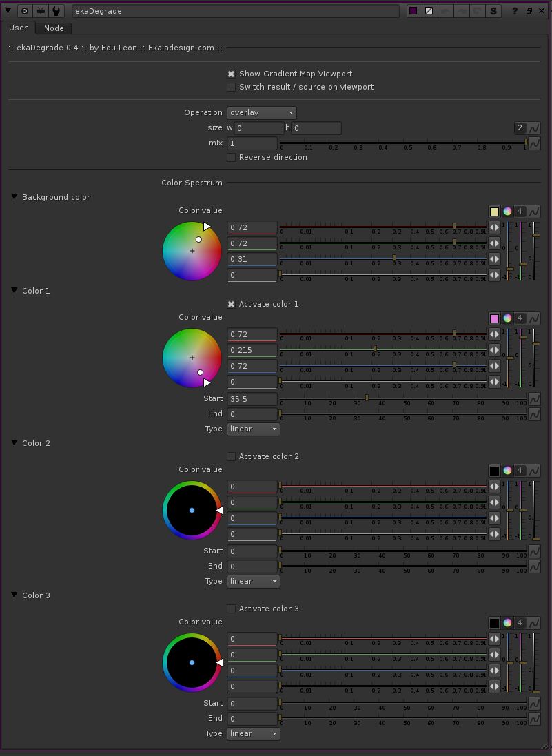This screenshot has height=756, width=552.
Task: Collapse the ekaDegrade properties panel arrow
Action: coord(8,10)
